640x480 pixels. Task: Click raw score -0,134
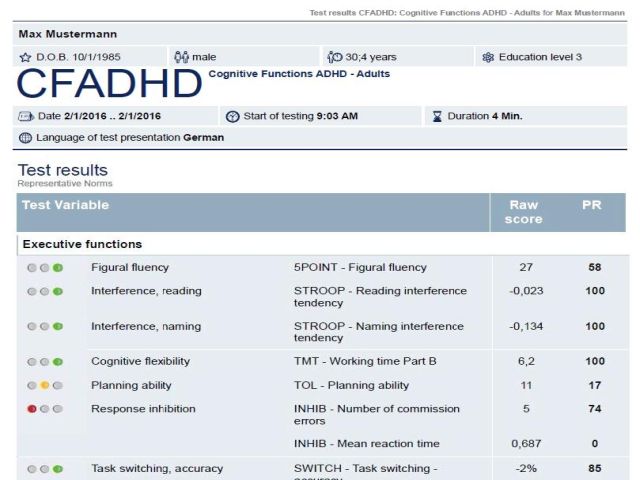[526, 327]
